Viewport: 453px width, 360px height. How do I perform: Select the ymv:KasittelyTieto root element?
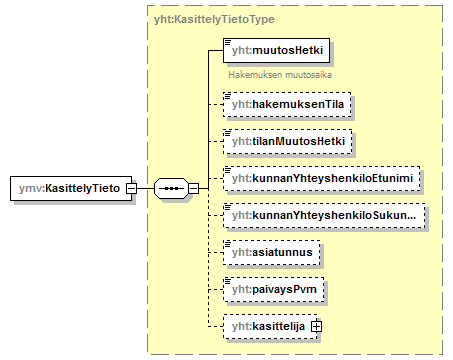click(x=71, y=188)
